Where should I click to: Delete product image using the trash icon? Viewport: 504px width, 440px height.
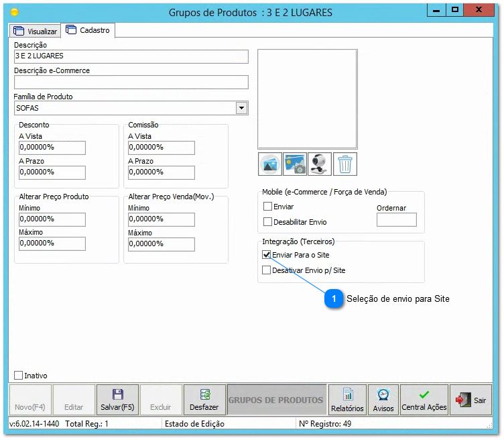(345, 164)
